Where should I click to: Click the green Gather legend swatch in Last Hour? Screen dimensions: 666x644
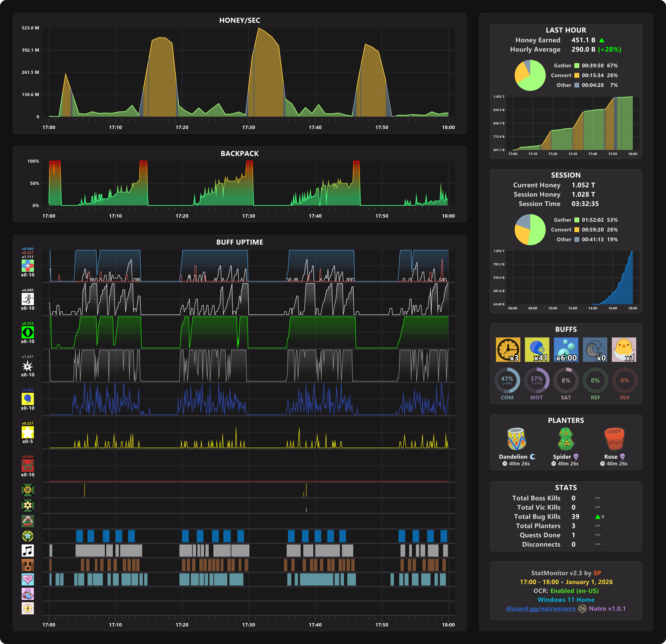[x=577, y=66]
